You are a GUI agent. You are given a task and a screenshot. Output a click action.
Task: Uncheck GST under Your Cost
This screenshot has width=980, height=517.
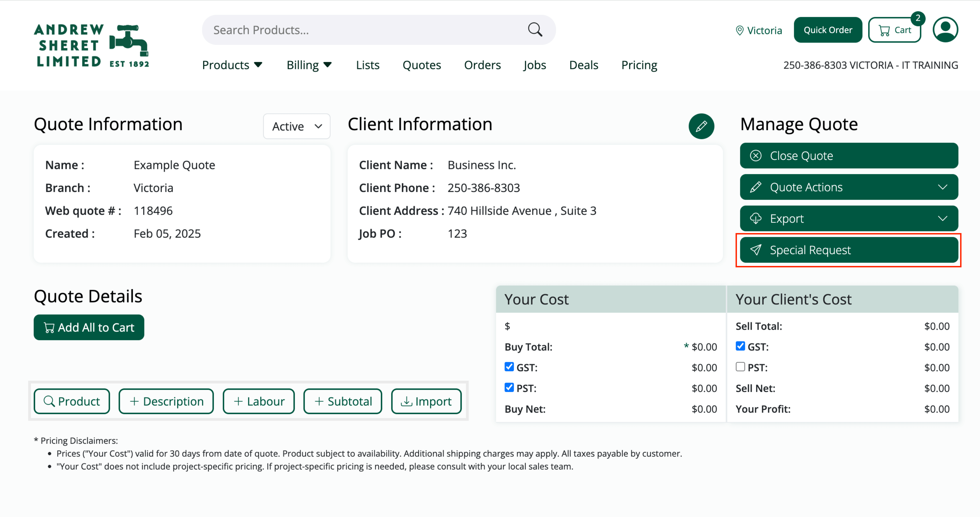coord(509,367)
